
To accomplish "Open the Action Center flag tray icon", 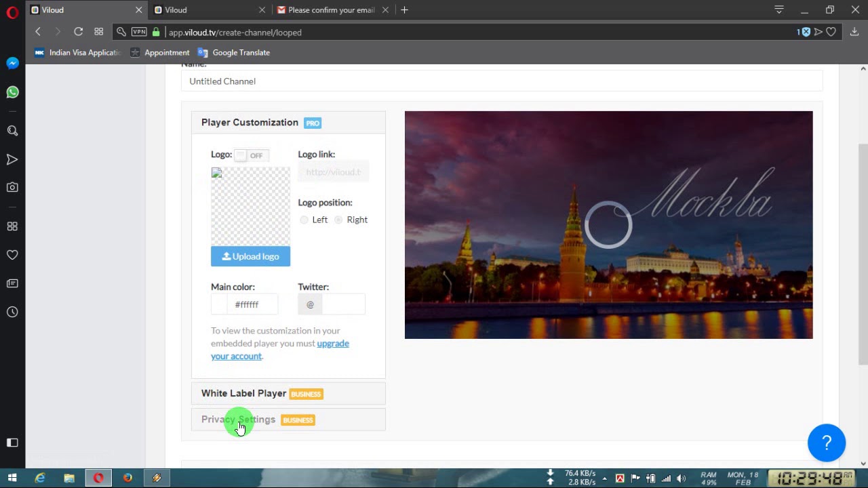I will tap(635, 478).
